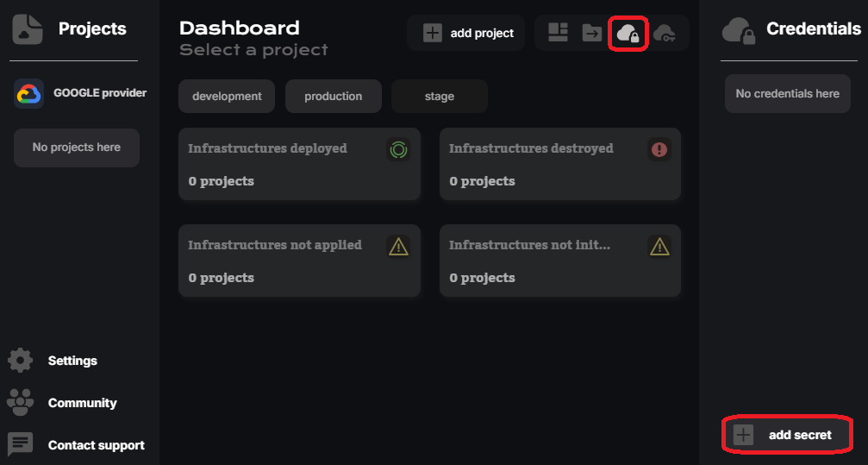Select the stage environment filter

(x=439, y=97)
